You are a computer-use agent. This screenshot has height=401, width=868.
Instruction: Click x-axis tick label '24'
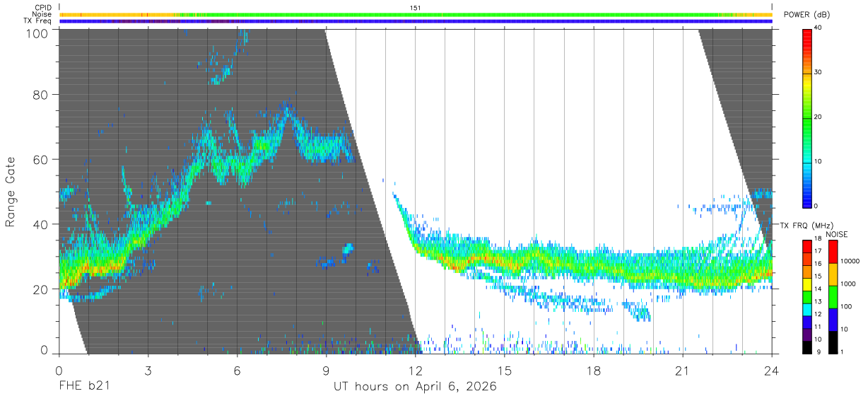772,371
